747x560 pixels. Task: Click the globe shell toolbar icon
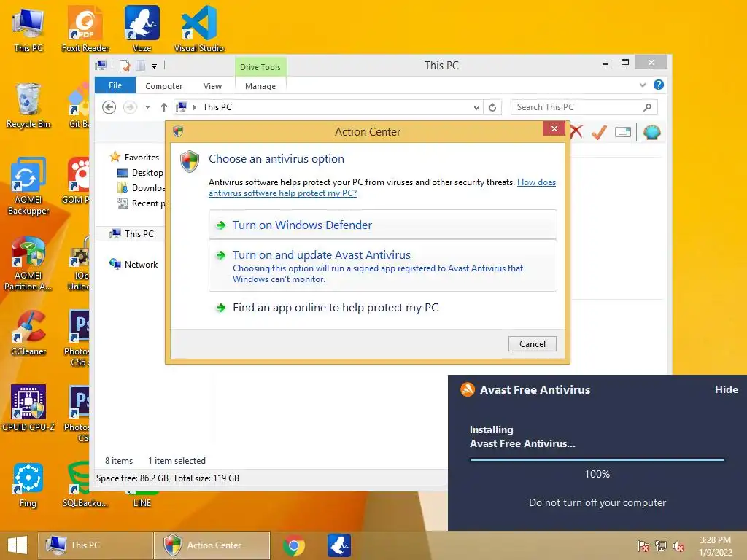point(651,132)
